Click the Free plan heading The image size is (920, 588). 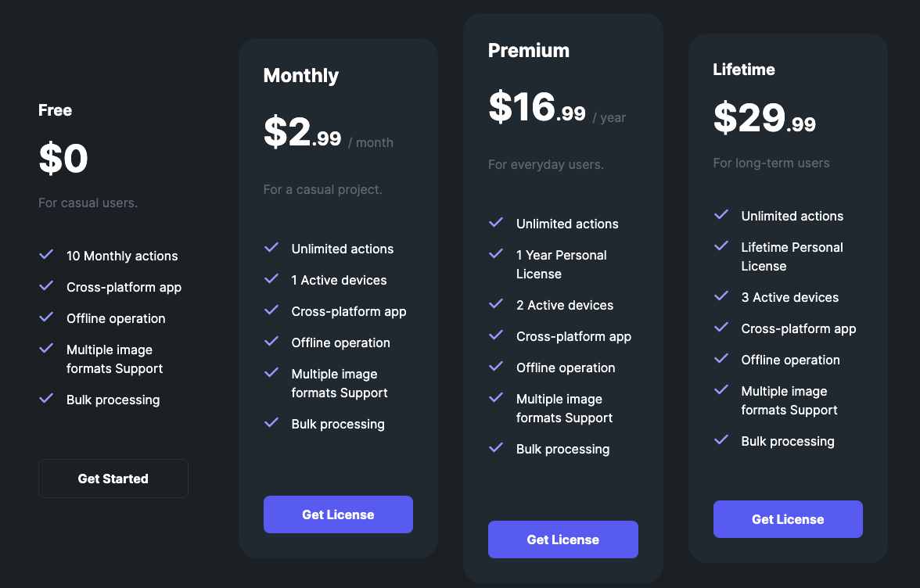(55, 110)
